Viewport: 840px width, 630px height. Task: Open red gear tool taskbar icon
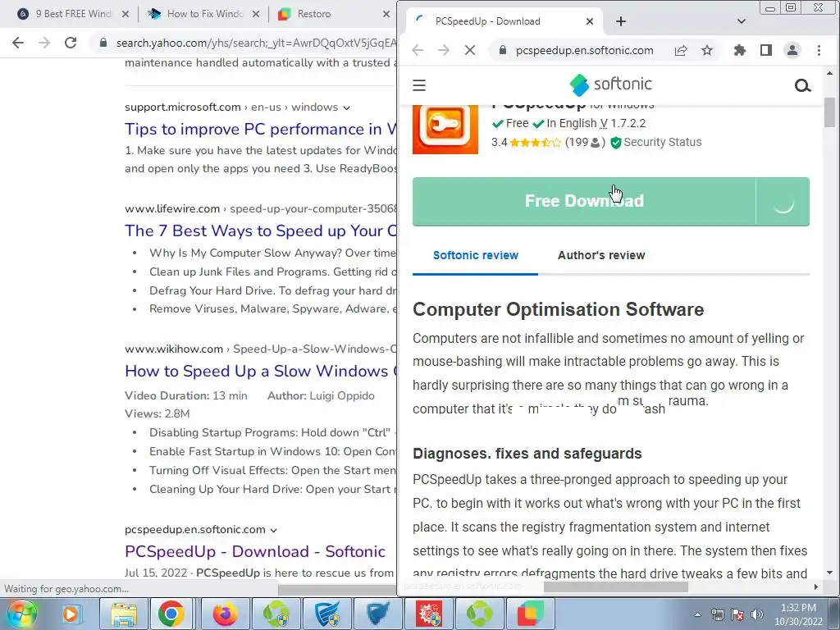point(428,614)
